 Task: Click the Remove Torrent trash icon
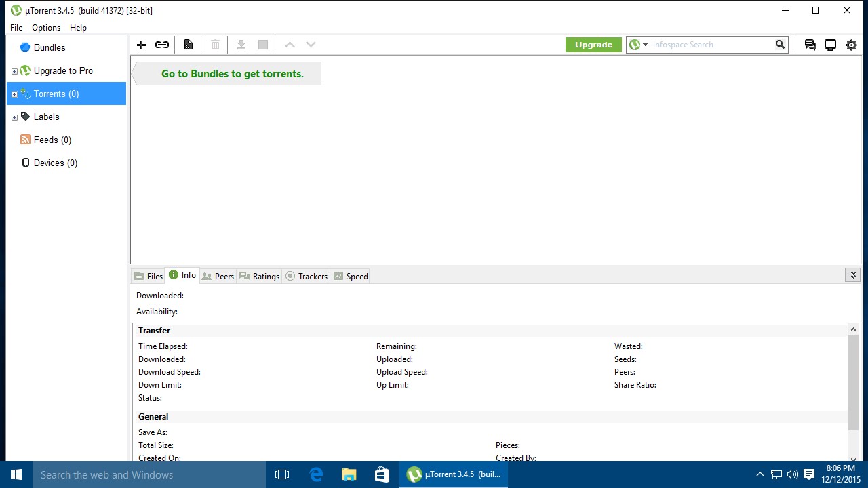pyautogui.click(x=215, y=45)
